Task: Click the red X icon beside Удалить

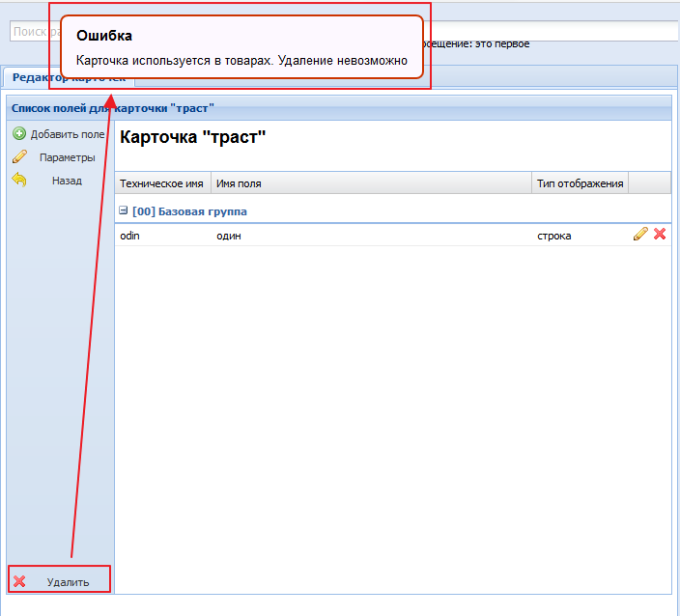Action: tap(19, 581)
